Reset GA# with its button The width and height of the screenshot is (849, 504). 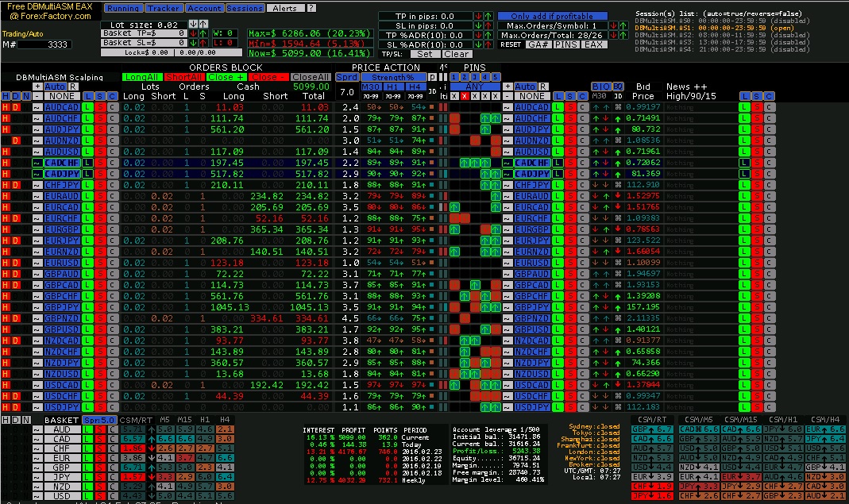(x=538, y=44)
